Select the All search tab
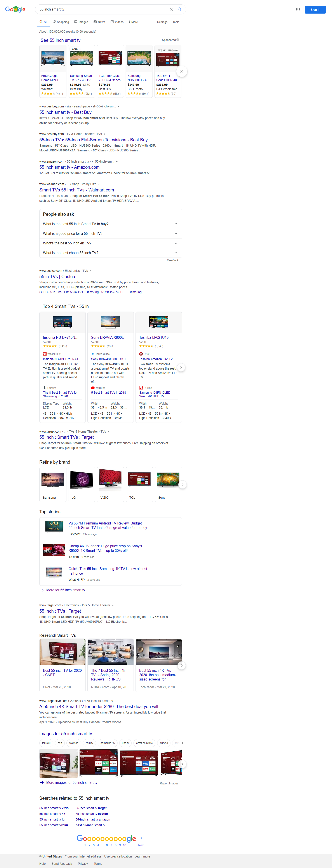 (43, 22)
